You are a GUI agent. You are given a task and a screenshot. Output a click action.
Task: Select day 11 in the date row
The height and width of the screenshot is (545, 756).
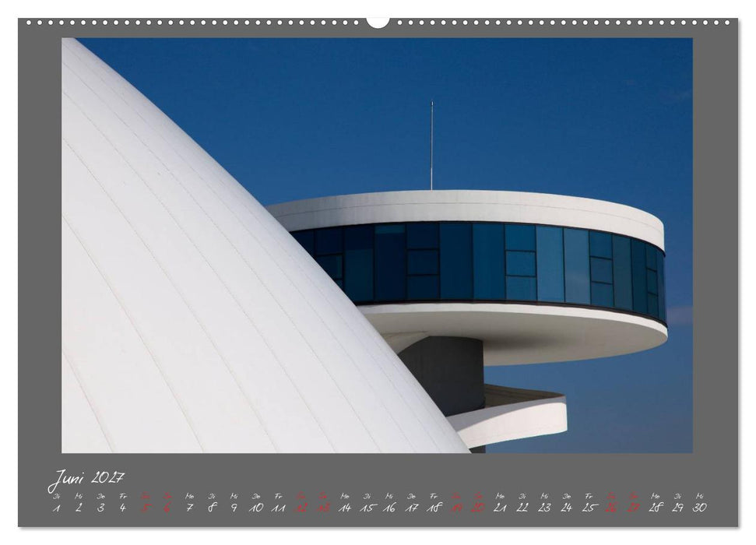[278, 508]
